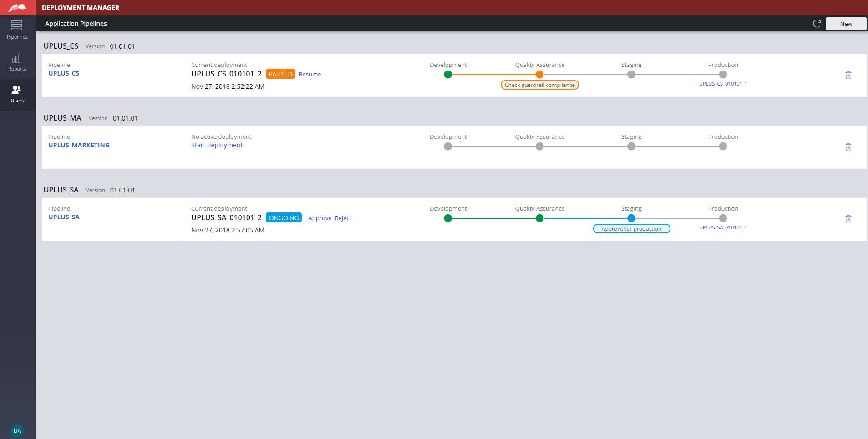The width and height of the screenshot is (868, 439).
Task: Start deployment for UPLUS_MARKETING
Action: (217, 145)
